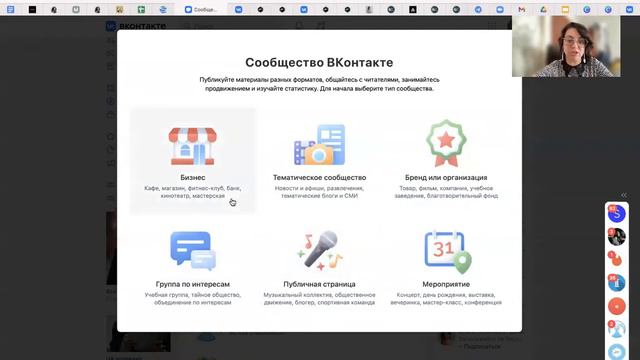Viewport: 640px width, 360px height.
Task: Open the dark A-letter favicon tab
Action: tap(413, 9)
